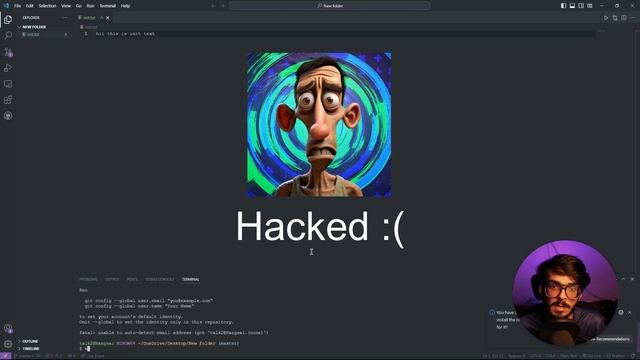Click the init.txt breadcrumb above the editor
The image size is (640, 360).
(89, 27)
